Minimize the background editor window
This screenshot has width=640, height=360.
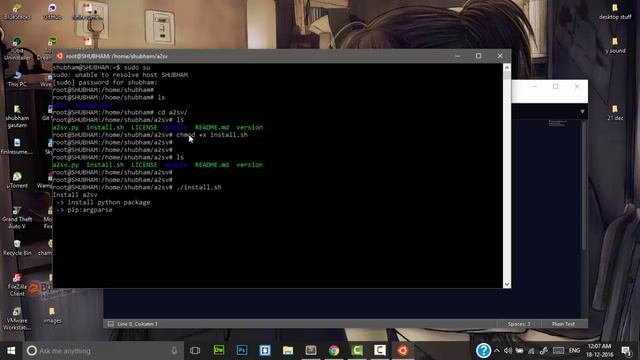click(x=534, y=87)
